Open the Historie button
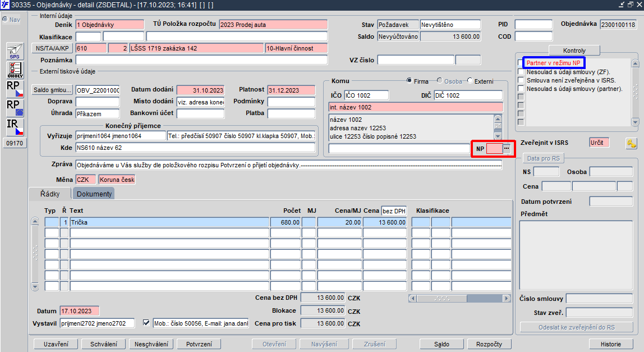 (x=611, y=344)
